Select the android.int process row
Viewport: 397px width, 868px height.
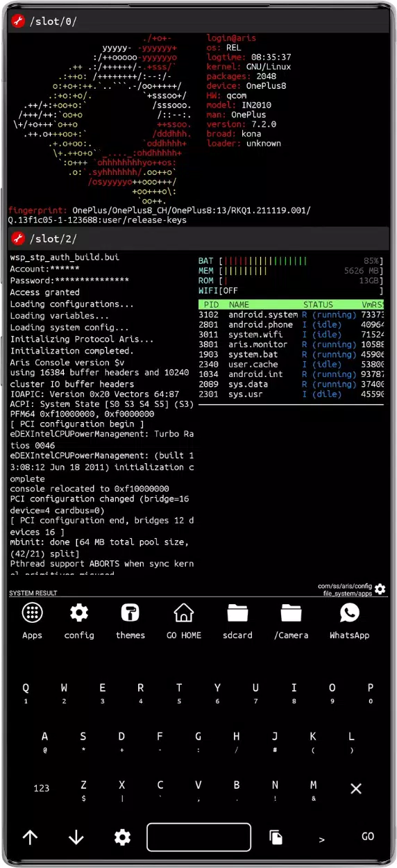[x=291, y=374]
